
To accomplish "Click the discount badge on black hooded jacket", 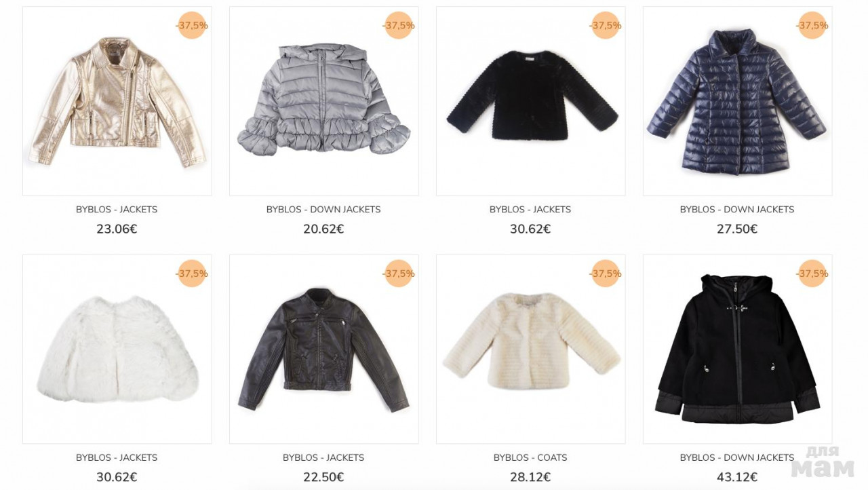I will coord(812,274).
